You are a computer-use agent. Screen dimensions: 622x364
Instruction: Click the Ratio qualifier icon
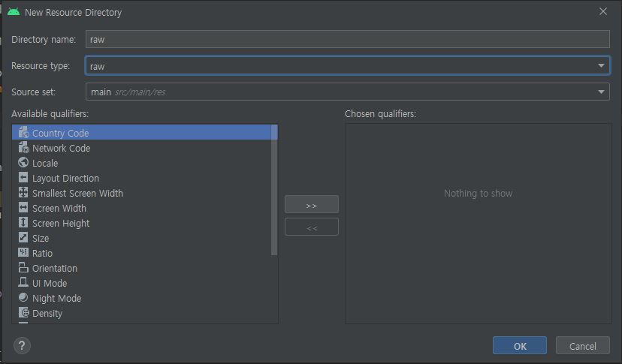23,253
